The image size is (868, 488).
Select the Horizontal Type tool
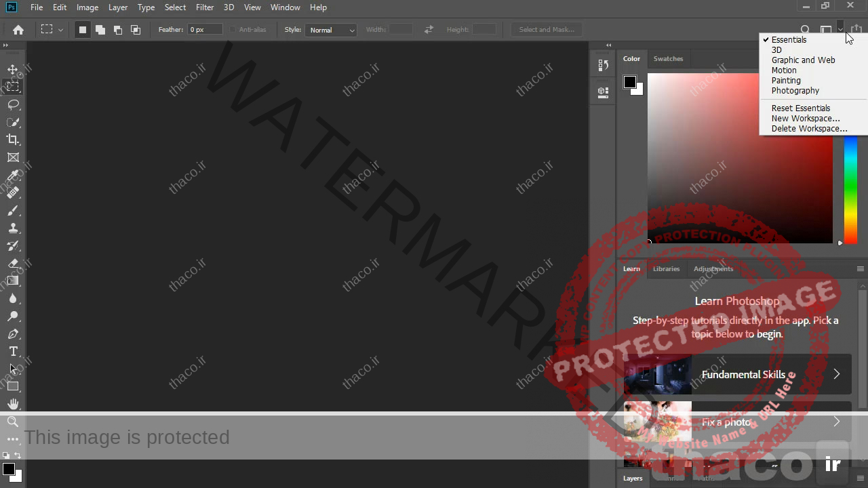click(13, 351)
